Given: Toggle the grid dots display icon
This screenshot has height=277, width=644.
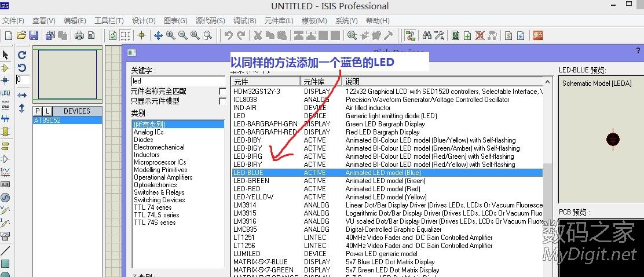Looking at the screenshot, I should click(x=125, y=35).
